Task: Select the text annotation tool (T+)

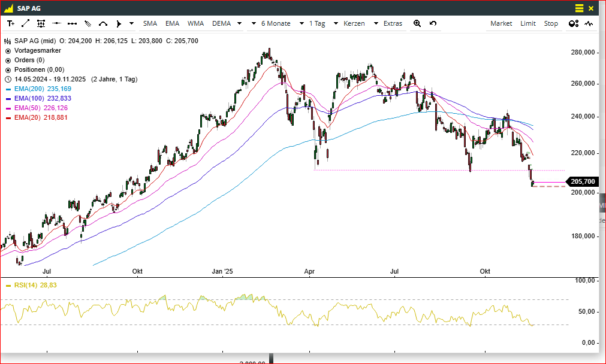Action: 11,23
